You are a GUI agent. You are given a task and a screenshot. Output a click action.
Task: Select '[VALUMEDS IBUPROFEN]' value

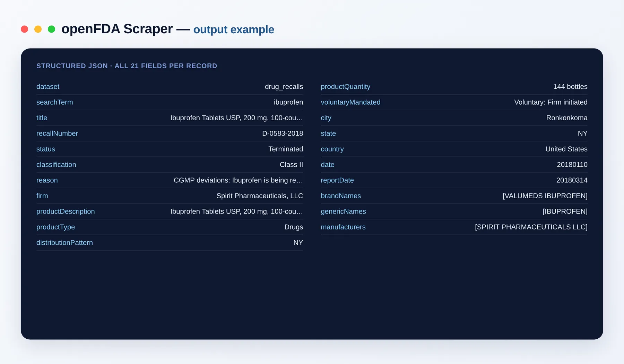(x=545, y=196)
